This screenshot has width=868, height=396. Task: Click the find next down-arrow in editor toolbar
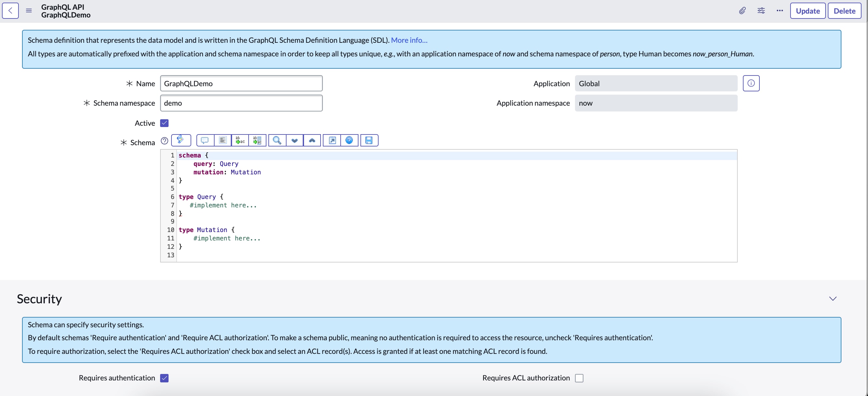295,140
